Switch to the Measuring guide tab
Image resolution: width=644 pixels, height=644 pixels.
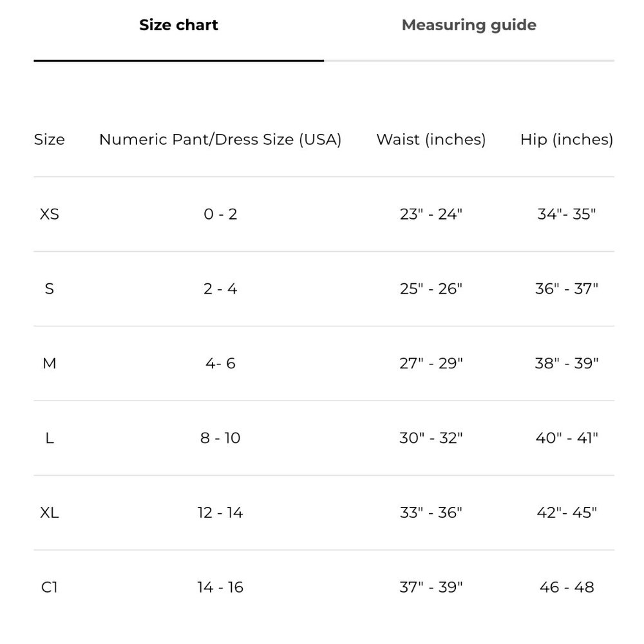pyautogui.click(x=469, y=25)
